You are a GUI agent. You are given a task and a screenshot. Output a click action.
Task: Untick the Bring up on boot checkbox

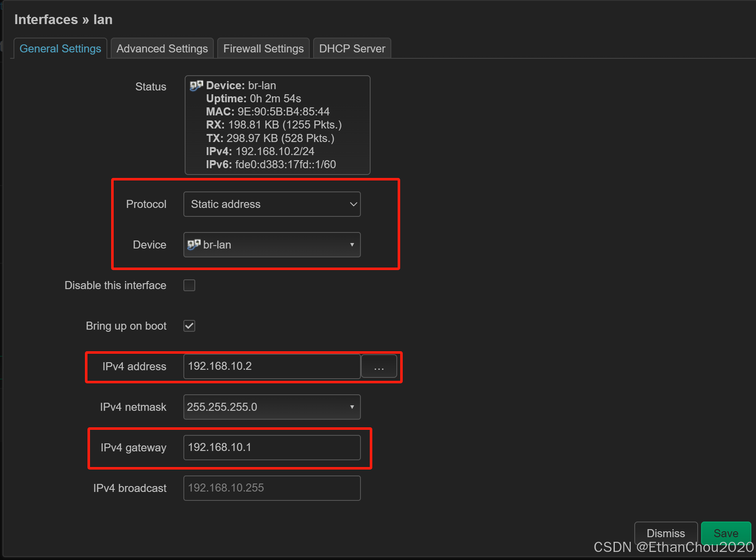pyautogui.click(x=189, y=326)
